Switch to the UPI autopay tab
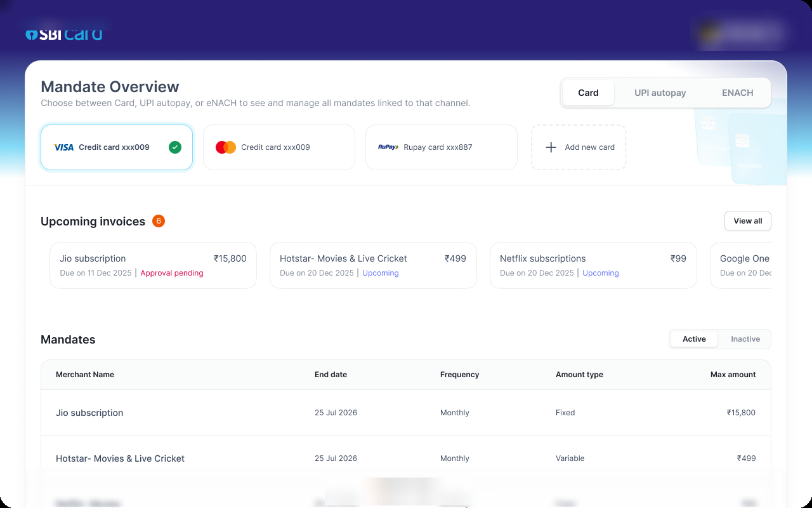The image size is (812, 508). tap(660, 93)
